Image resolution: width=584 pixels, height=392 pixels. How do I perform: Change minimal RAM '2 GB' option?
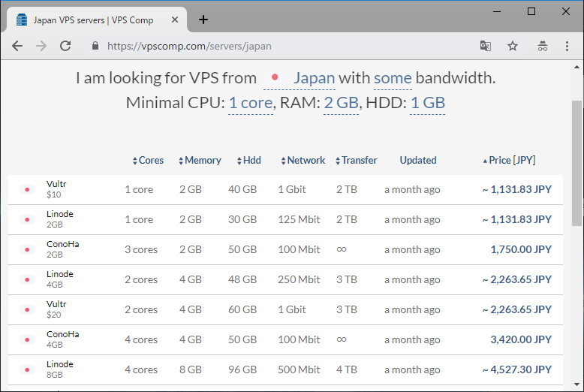(341, 103)
